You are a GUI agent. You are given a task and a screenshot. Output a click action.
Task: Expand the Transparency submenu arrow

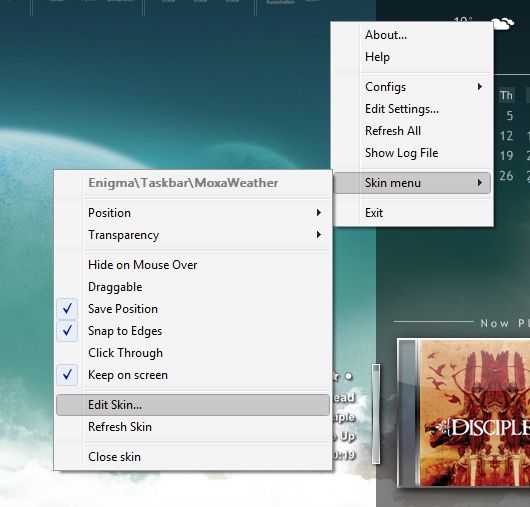318,235
